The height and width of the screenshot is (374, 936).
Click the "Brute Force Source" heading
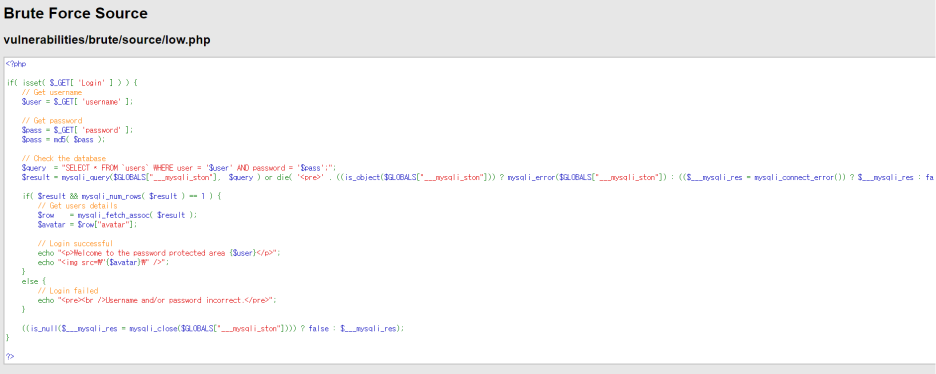click(76, 13)
